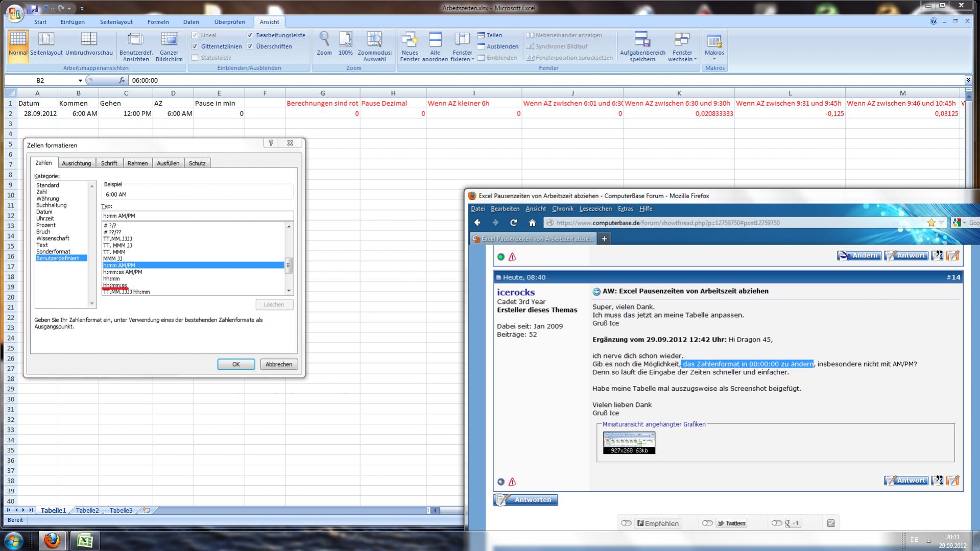Toggle Bearbeitungsleiste checkbox
This screenshot has height=551, width=980.
click(x=250, y=35)
